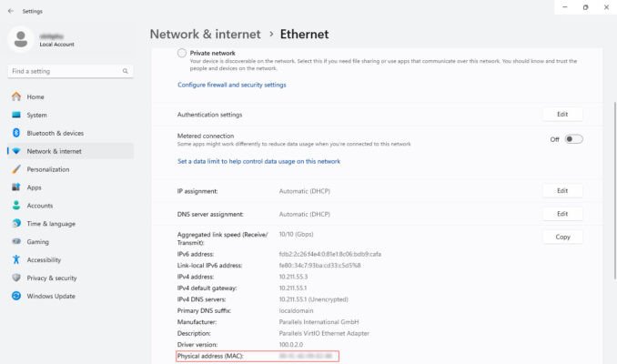Open Windows Update icon in sidebar
Image resolution: width=617 pixels, height=364 pixels.
click(16, 296)
